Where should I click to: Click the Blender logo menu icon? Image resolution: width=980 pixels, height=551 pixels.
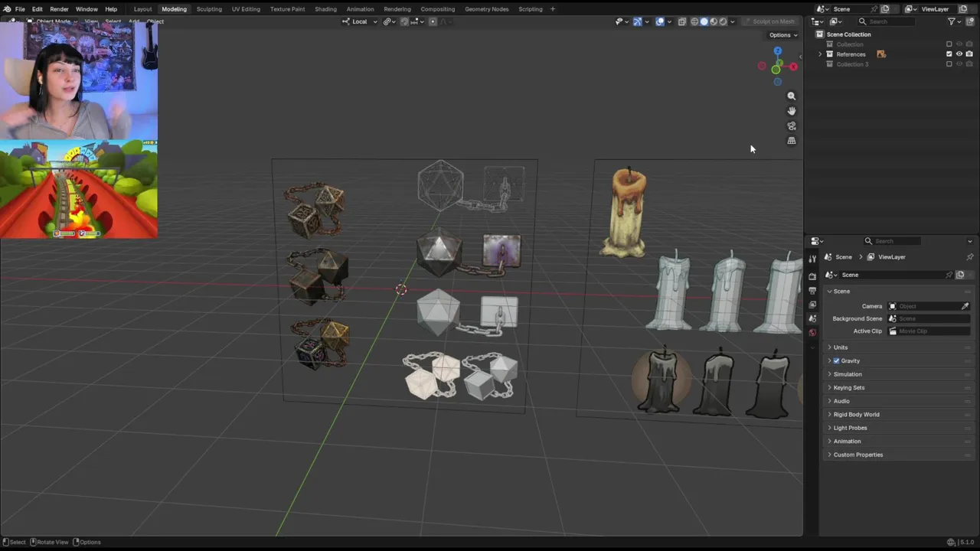pos(6,9)
